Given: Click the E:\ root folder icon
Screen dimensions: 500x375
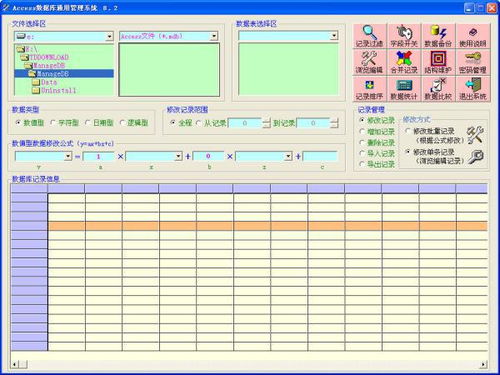Looking at the screenshot, I should pos(21,49).
